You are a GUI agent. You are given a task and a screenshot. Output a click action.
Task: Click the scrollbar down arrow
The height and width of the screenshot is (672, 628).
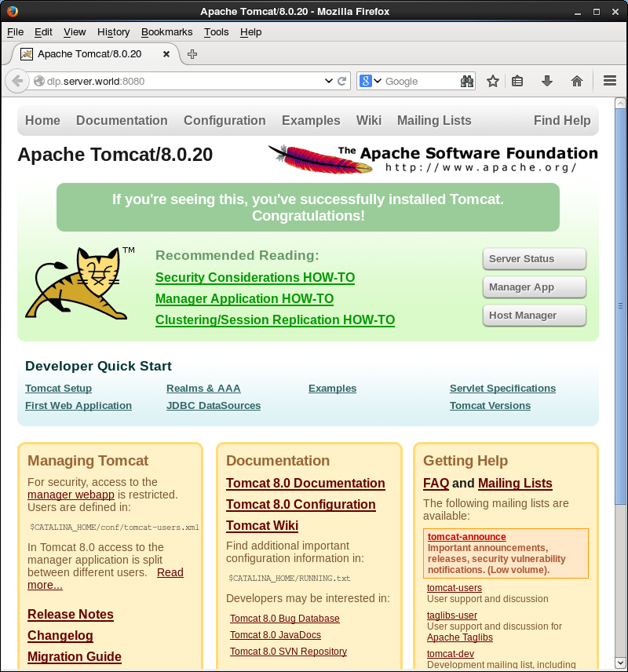point(620,663)
